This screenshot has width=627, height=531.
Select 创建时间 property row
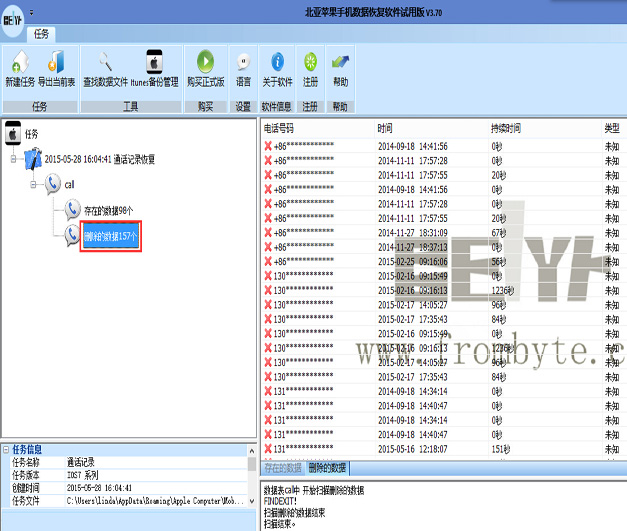point(129,488)
